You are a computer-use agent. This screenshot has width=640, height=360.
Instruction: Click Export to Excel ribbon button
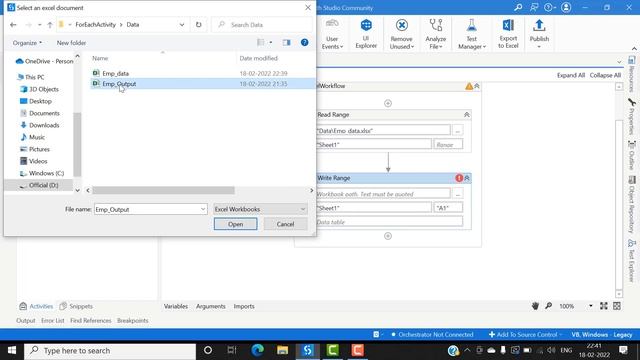[508, 34]
